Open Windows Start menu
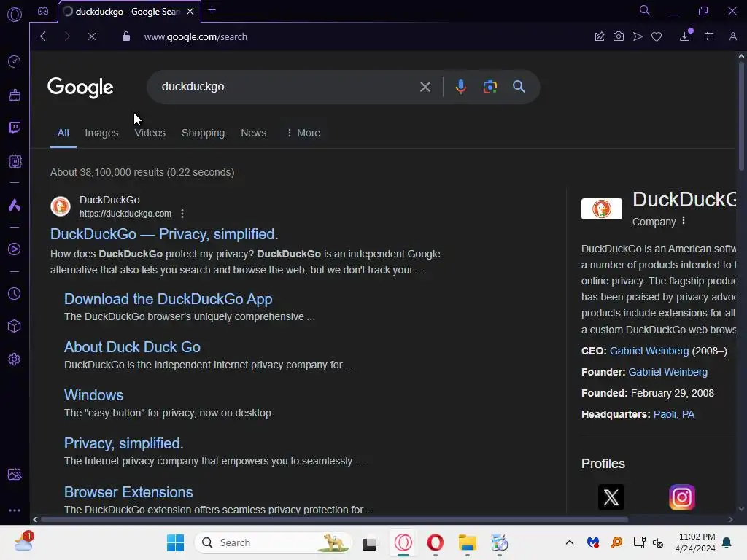 pyautogui.click(x=175, y=542)
